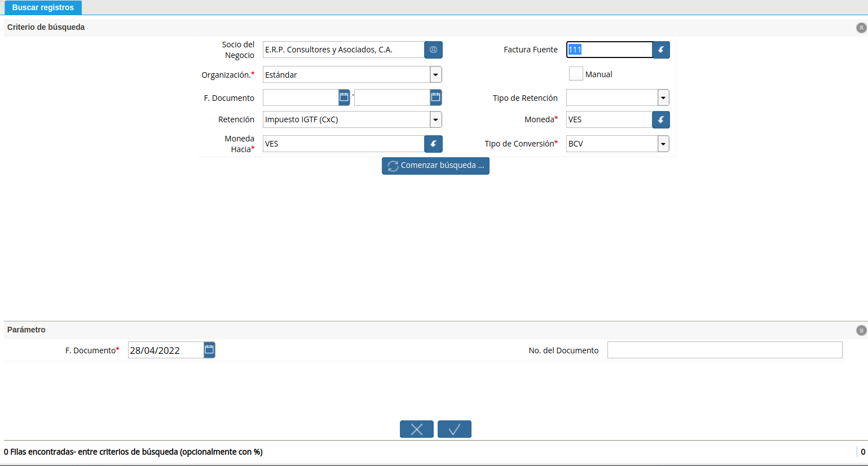Click Retención label
The height and width of the screenshot is (466, 868).
(236, 119)
